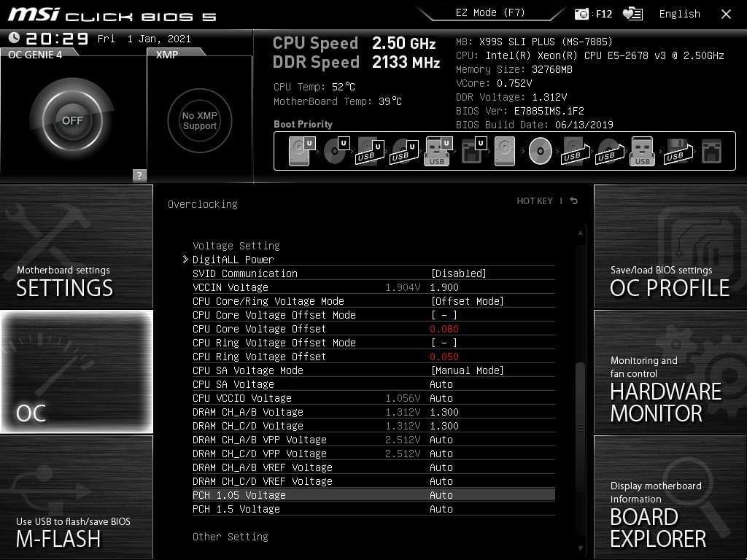
Task: Edit DRAM CH_C/D Voltage 1.300 value
Action: (444, 425)
